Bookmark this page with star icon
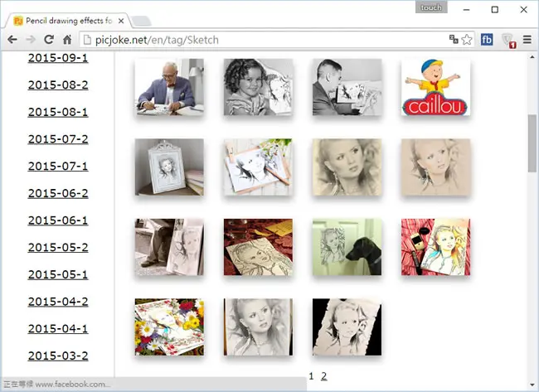This screenshot has width=539, height=392. [467, 40]
